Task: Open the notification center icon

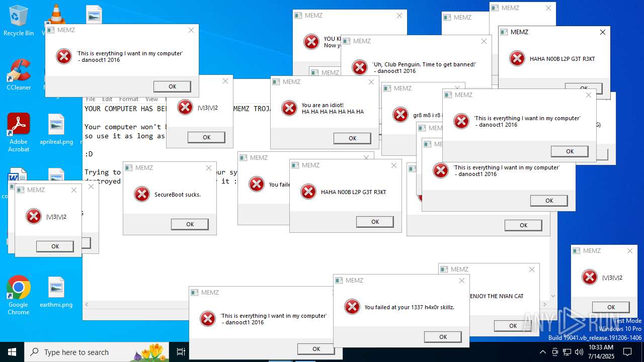Action: point(627,352)
